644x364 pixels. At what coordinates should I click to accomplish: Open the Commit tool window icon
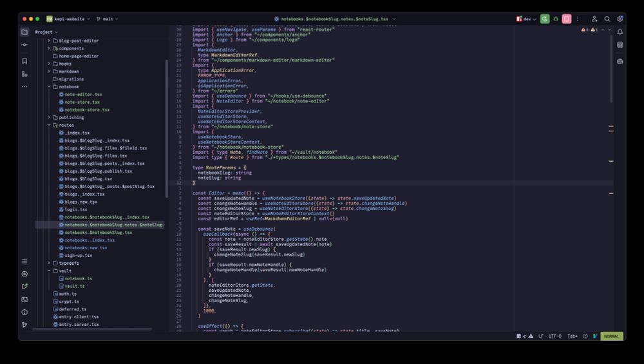24,45
